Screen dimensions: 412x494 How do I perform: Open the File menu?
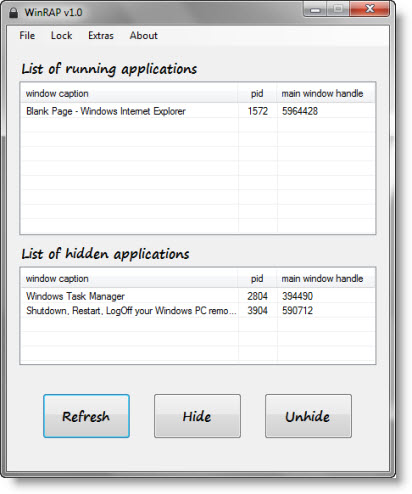pos(27,35)
